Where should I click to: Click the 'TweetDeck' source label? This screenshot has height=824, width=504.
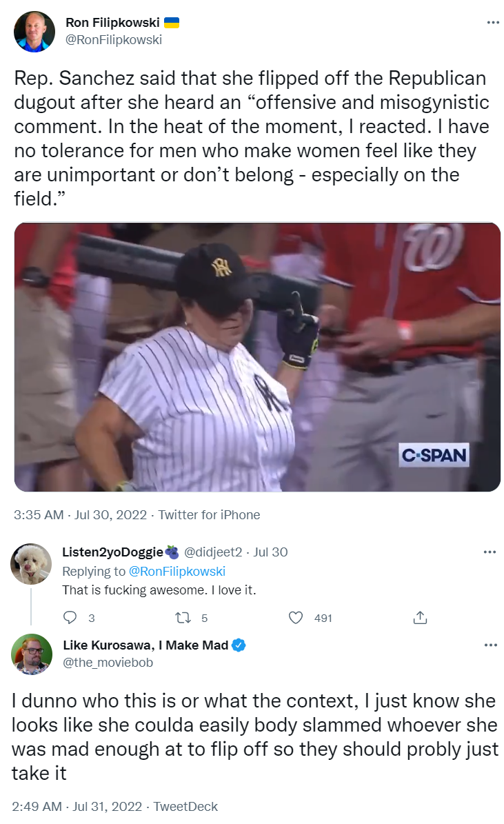click(185, 806)
